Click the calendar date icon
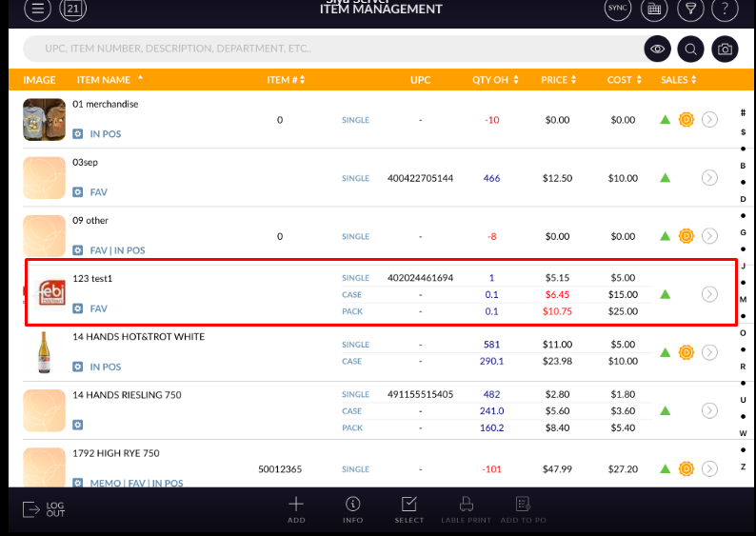 click(72, 10)
